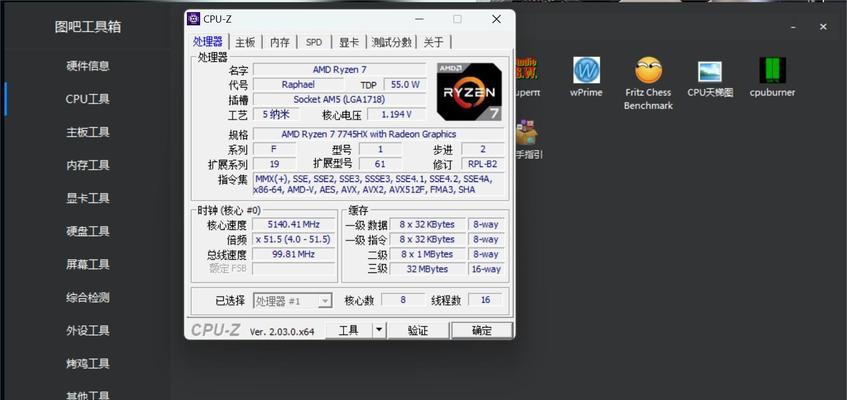Switch to the 主板 tab in CPU-Z
This screenshot has height=400, width=847.
pos(245,42)
